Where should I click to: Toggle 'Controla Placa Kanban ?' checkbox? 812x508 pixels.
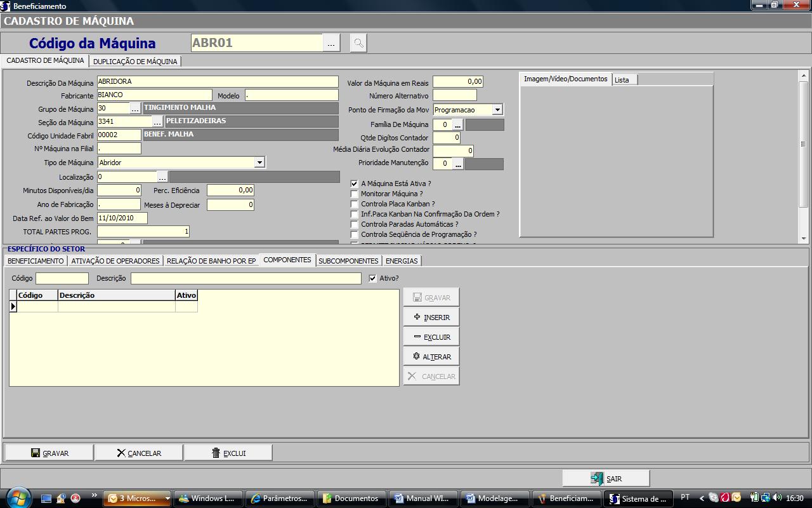(x=355, y=204)
